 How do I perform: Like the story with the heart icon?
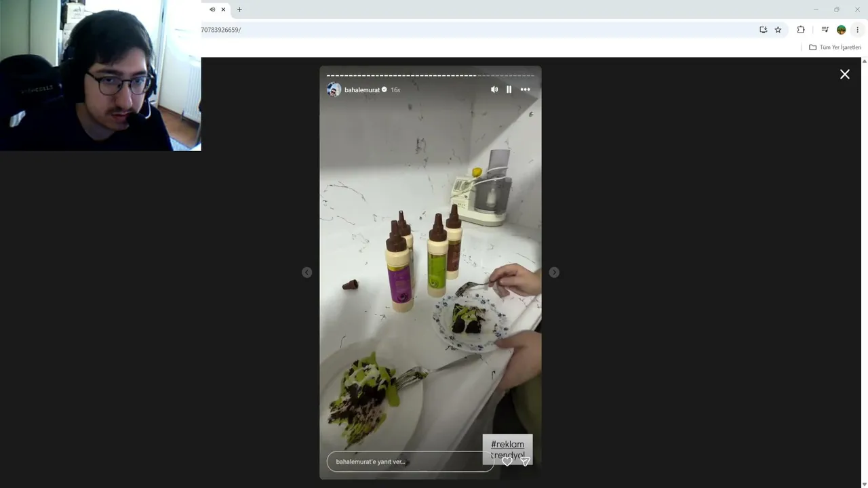[507, 462]
